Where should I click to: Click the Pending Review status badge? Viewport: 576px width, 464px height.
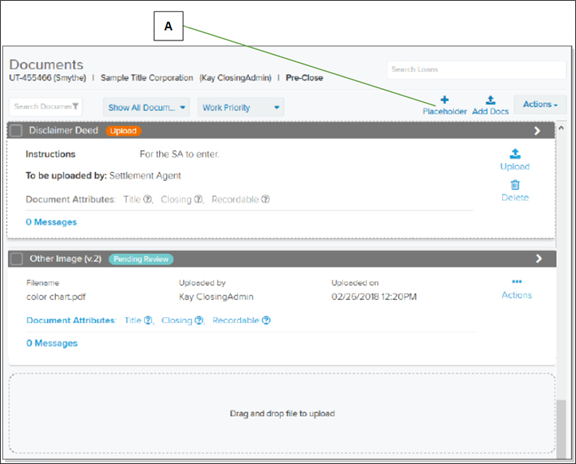(x=141, y=259)
